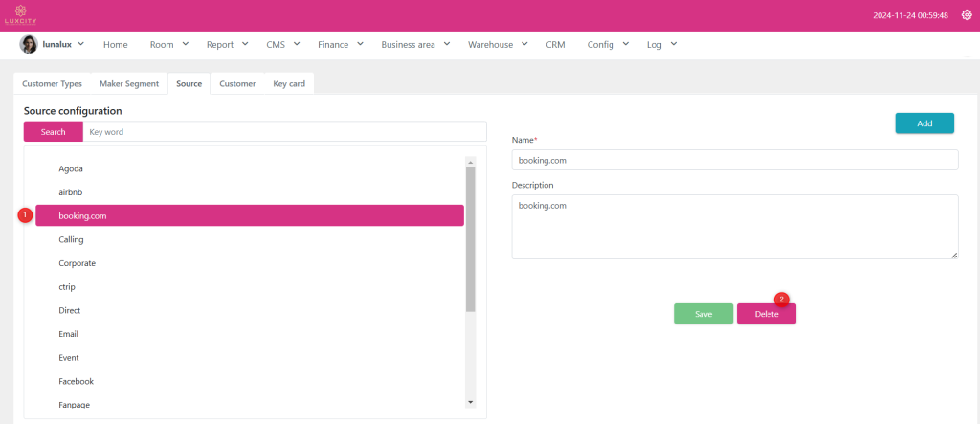This screenshot has width=980, height=424.
Task: Switch to the Key card tab
Action: click(289, 84)
